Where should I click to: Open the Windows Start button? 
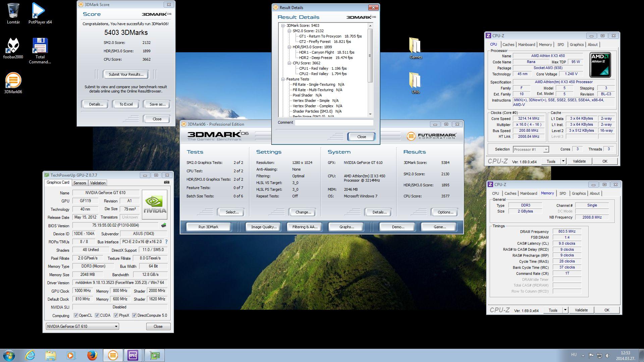click(x=9, y=355)
